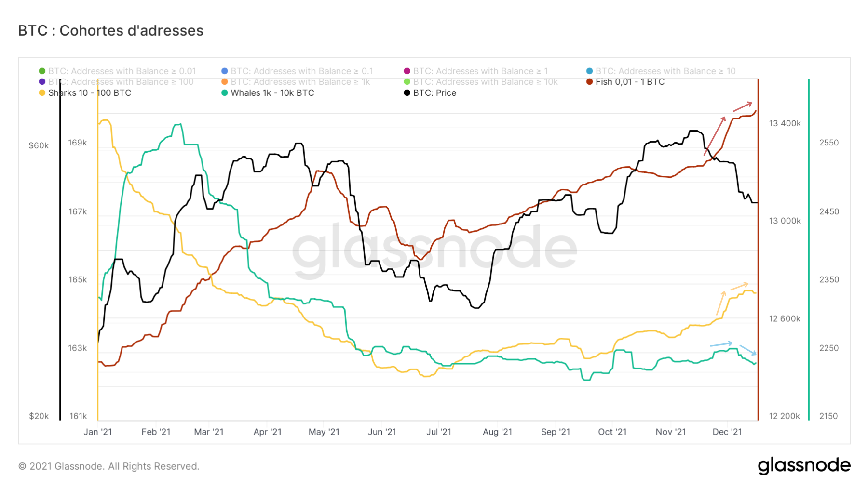Toggle the BTC: Price legend label
This screenshot has width=868, height=488.
click(x=434, y=93)
